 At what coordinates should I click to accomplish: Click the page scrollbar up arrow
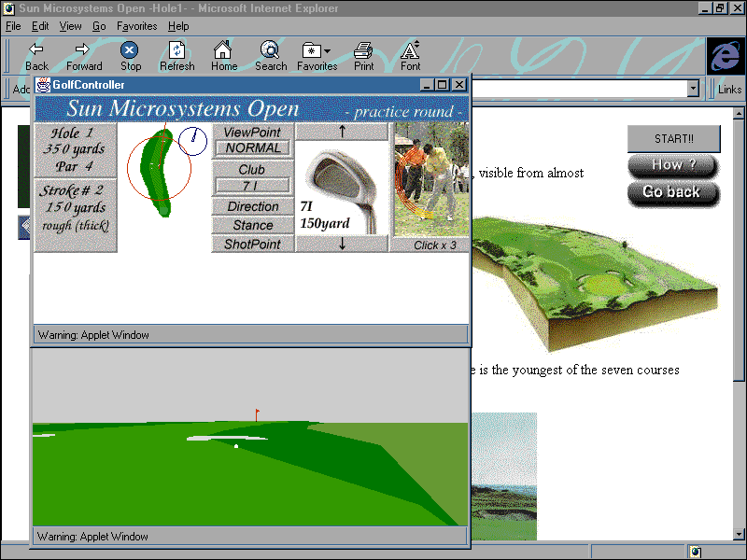point(739,113)
